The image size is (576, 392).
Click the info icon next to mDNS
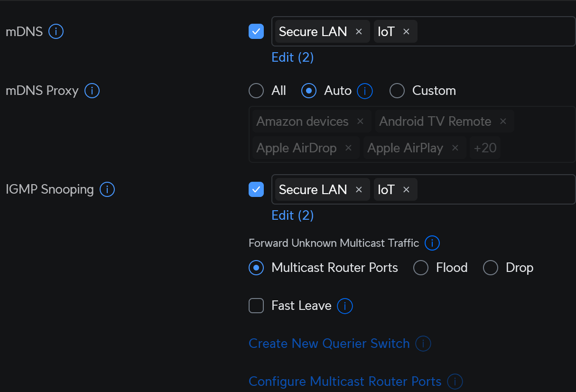(56, 32)
